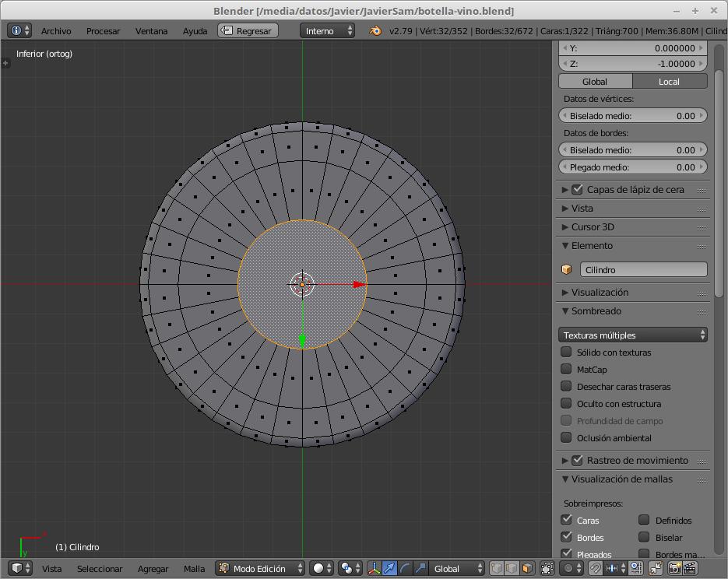Click the Blender logo icon in header
The image size is (728, 579).
[375, 30]
